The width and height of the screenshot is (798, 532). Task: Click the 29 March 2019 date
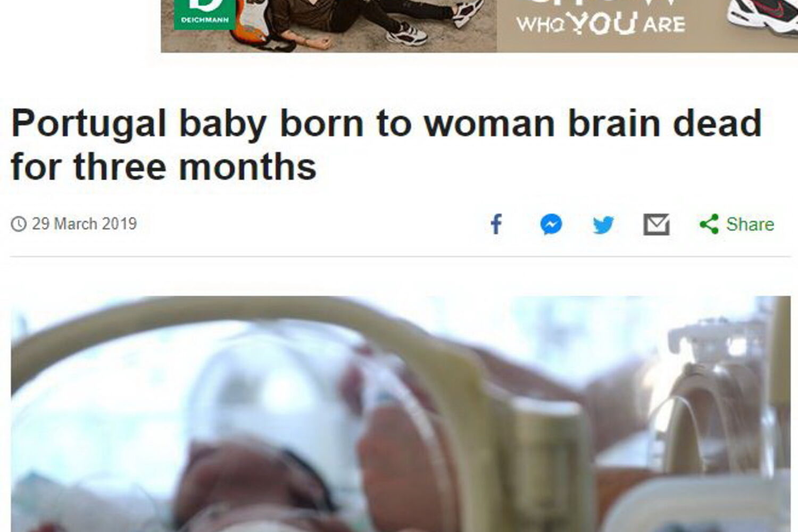[84, 224]
